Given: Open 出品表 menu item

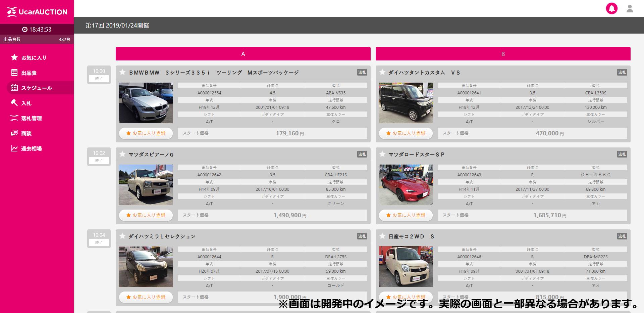Looking at the screenshot, I should 40,73.
